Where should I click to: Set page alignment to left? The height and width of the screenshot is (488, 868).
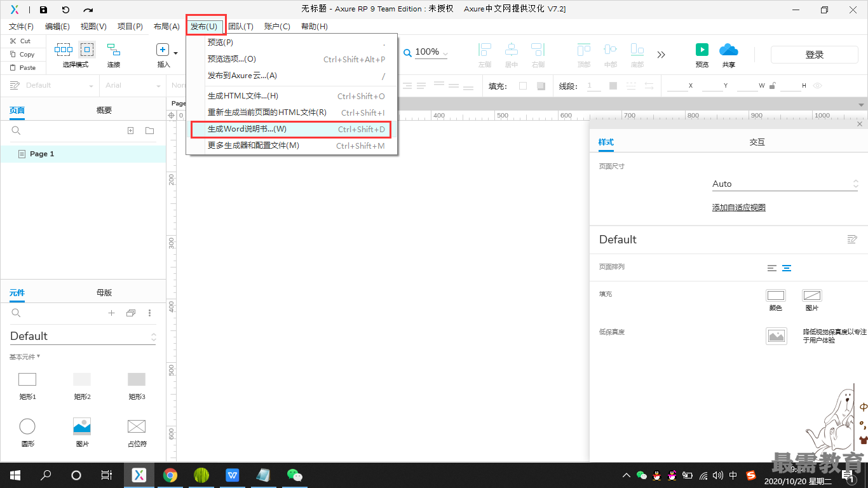click(772, 268)
